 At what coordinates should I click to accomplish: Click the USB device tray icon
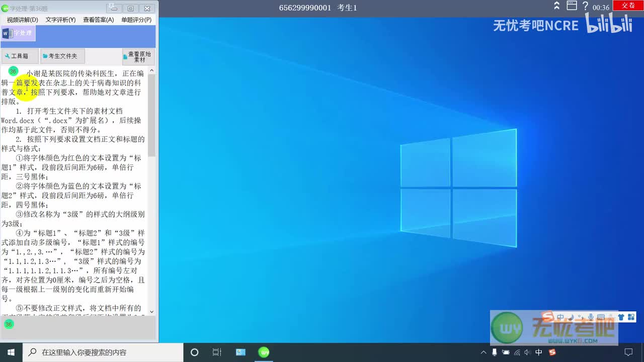click(495, 352)
